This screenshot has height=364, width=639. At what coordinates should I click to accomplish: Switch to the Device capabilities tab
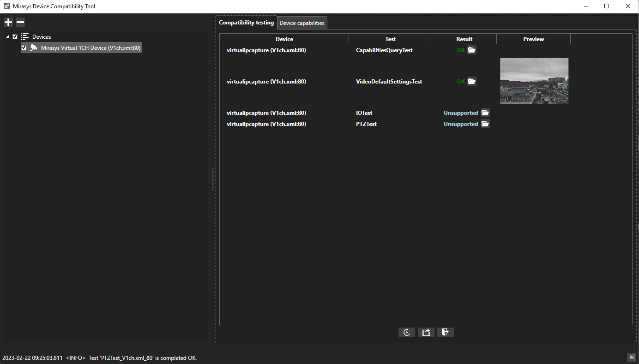pos(302,23)
